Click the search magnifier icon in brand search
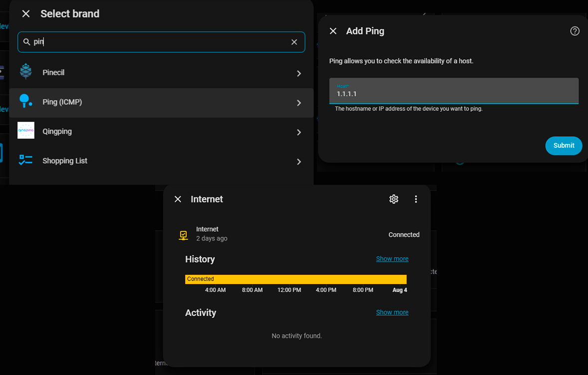Image resolution: width=588 pixels, height=375 pixels. coord(26,41)
